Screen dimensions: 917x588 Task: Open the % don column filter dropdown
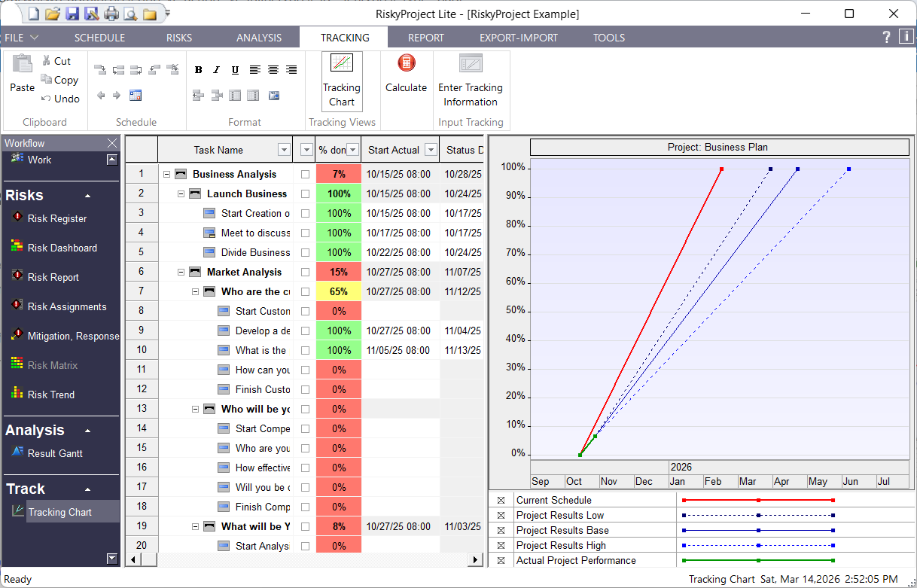click(353, 149)
